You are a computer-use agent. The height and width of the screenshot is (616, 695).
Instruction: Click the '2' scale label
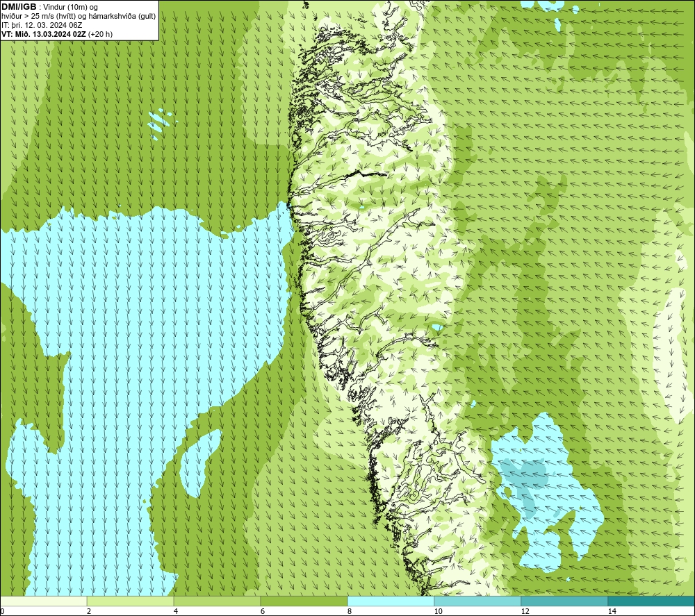(x=89, y=611)
